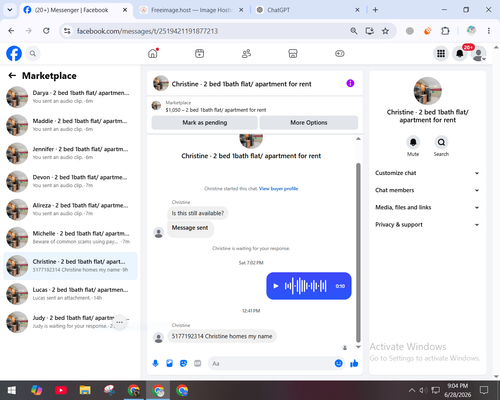Open Maddie's apartment conversation
The width and height of the screenshot is (500, 400).
pyautogui.click(x=70, y=125)
